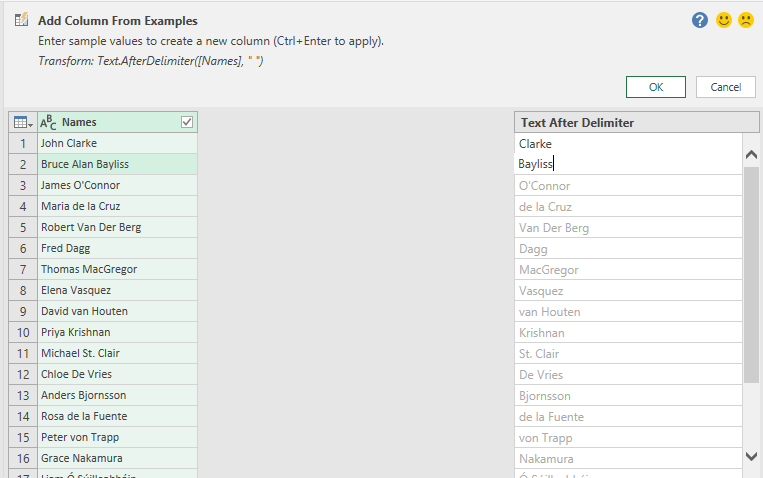Select the Michael St. Clair name cell
The height and width of the screenshot is (478, 763).
(x=117, y=353)
